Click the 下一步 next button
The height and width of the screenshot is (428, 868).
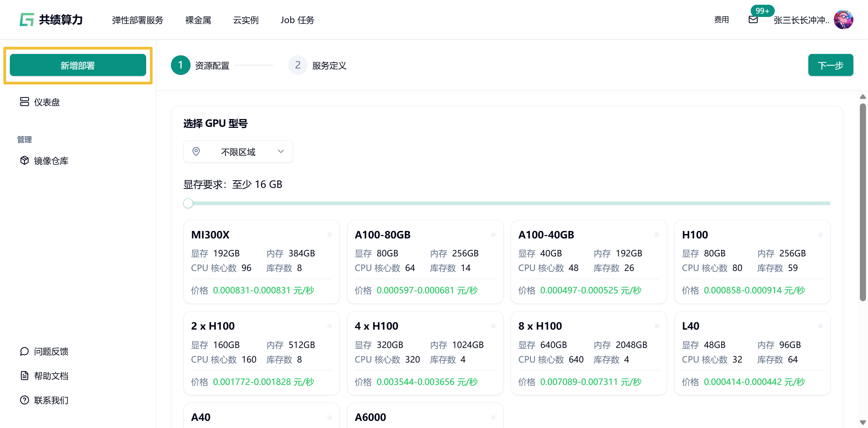pos(831,65)
